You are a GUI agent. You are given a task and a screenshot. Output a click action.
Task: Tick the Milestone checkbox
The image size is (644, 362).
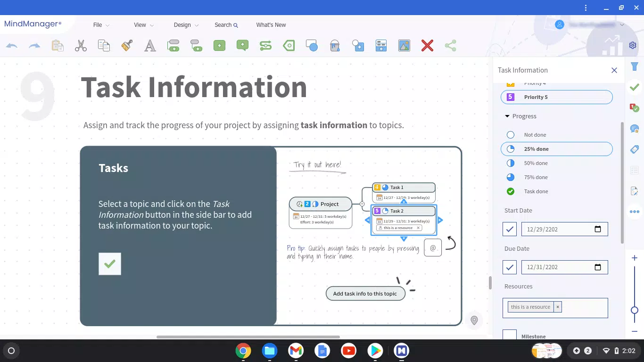(x=510, y=335)
